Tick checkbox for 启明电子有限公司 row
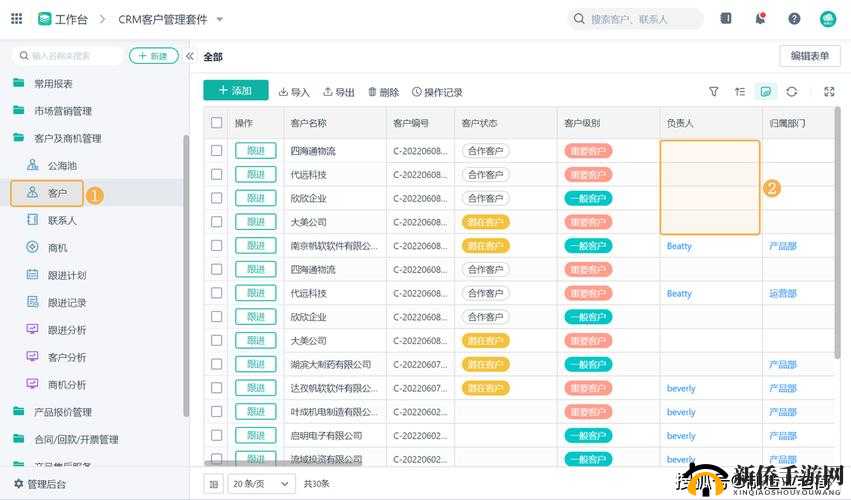 pos(217,435)
